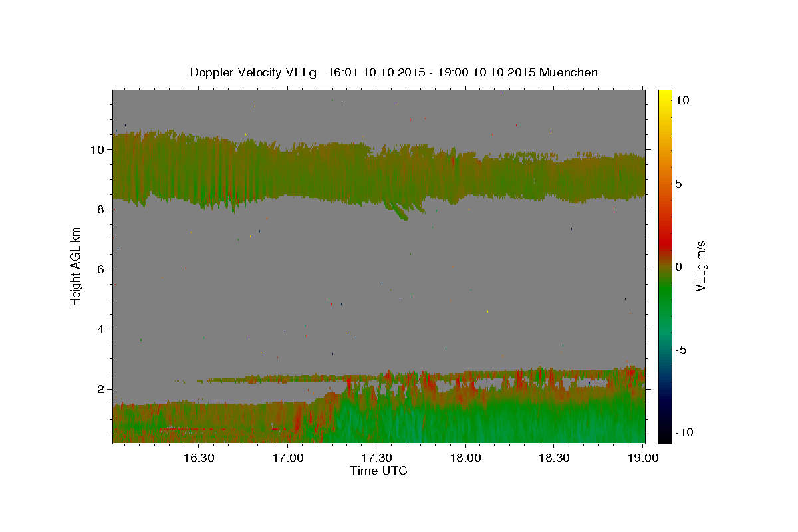Click the 17:00 time tick label
The image size is (798, 532).
pos(288,458)
